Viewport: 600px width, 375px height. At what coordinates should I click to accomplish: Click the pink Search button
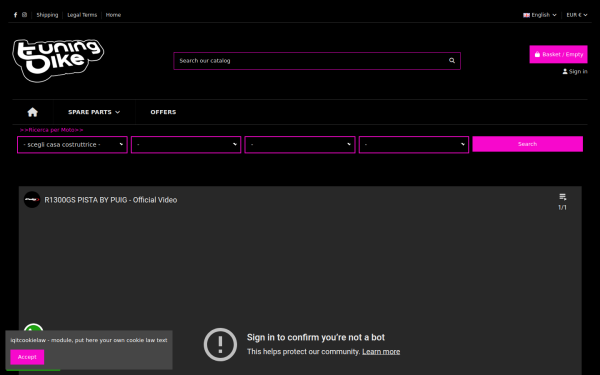tap(528, 144)
